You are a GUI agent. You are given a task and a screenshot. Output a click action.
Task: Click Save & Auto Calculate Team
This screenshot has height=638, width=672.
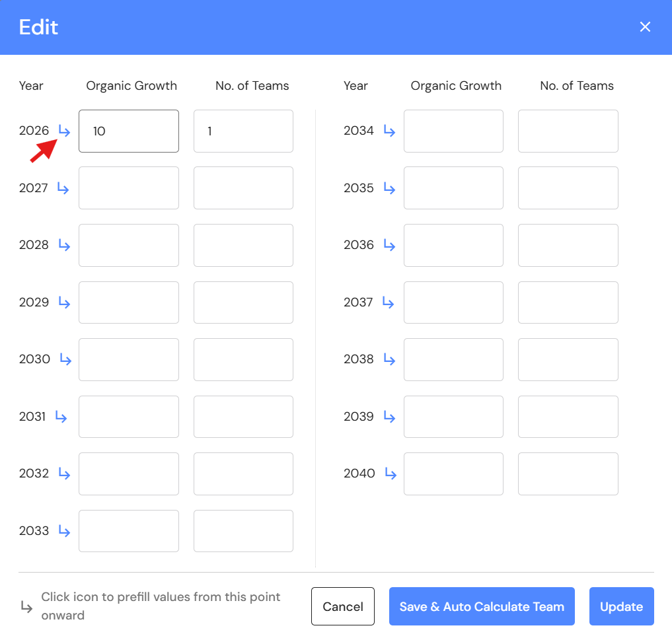(482, 606)
